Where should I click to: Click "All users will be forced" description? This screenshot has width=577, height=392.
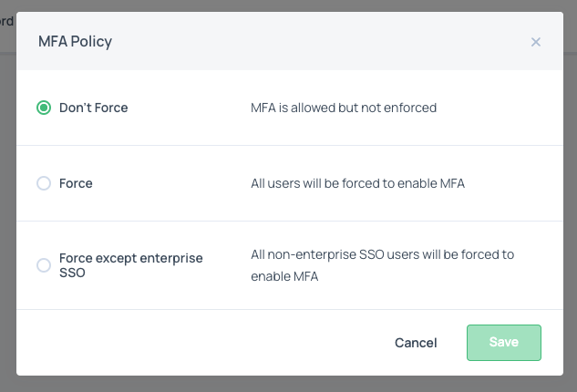(x=357, y=183)
